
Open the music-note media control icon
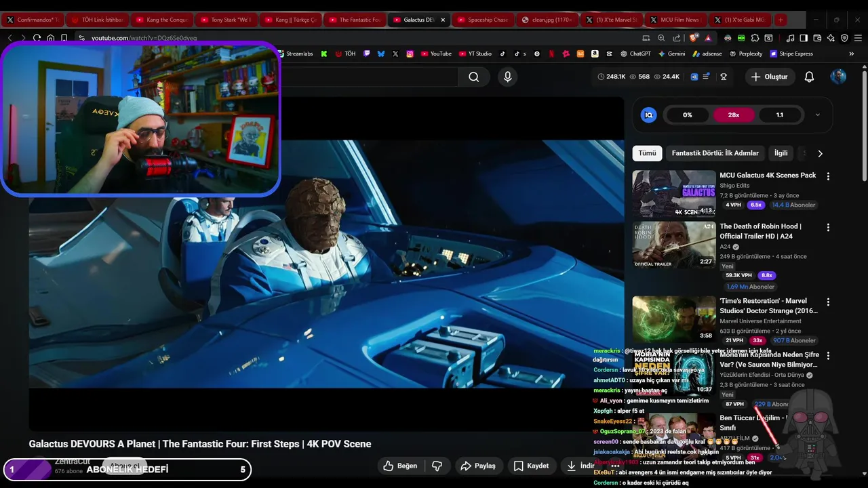click(x=791, y=38)
